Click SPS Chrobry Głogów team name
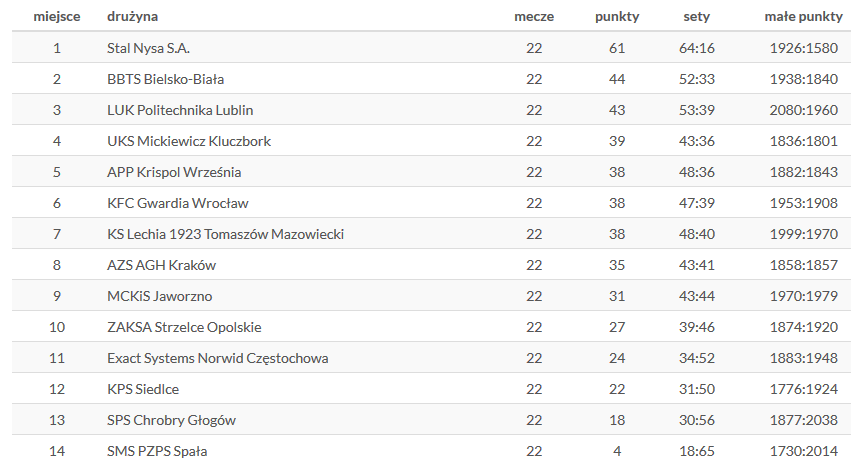Image resolution: width=851 pixels, height=463 pixels. click(171, 420)
